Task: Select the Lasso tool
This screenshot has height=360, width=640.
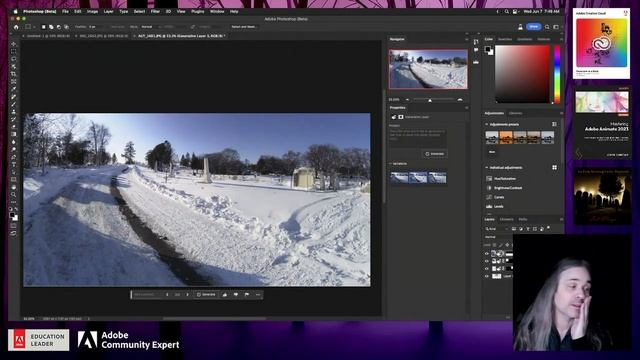Action: [x=13, y=59]
